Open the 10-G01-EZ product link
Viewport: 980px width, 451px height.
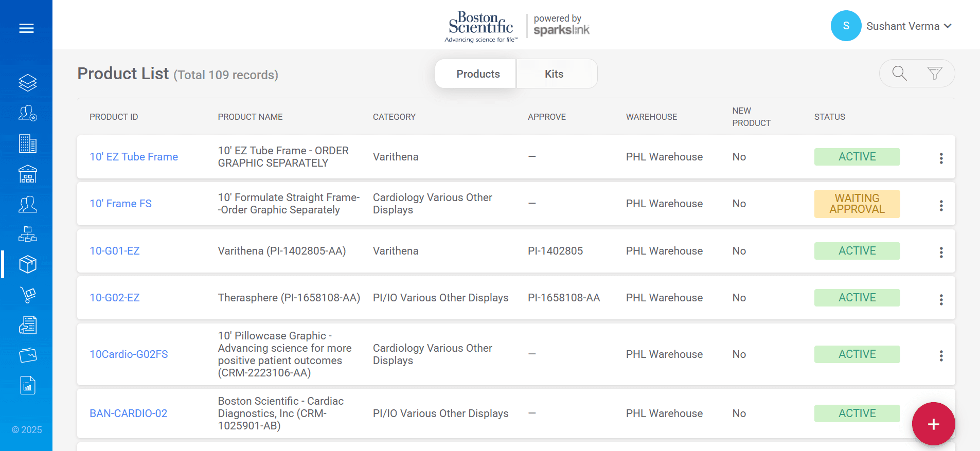point(115,251)
